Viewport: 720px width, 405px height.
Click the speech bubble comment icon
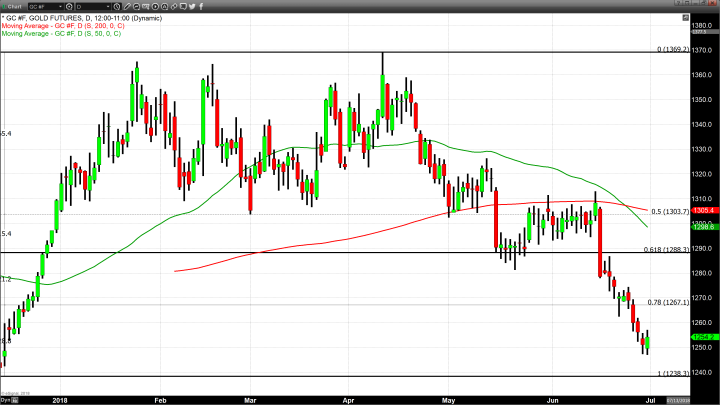click(183, 6)
